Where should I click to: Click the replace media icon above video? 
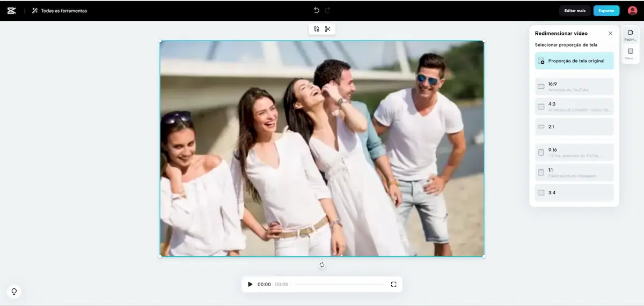point(317,29)
